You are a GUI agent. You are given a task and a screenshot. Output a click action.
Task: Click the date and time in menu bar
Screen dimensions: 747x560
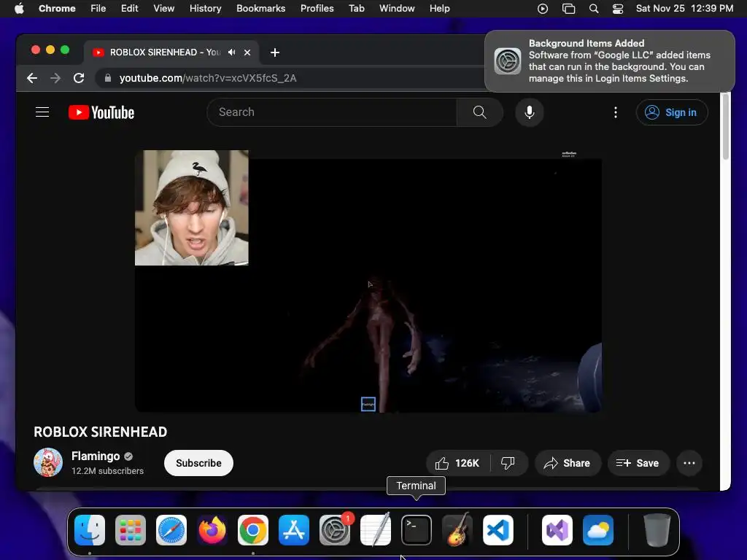tap(684, 9)
